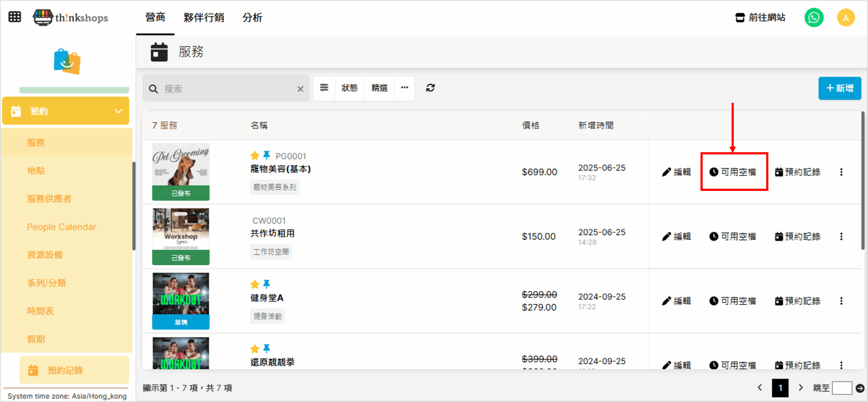The image size is (868, 402).
Task: Toggle the star on 還原靚靚拳 service
Action: point(255,348)
